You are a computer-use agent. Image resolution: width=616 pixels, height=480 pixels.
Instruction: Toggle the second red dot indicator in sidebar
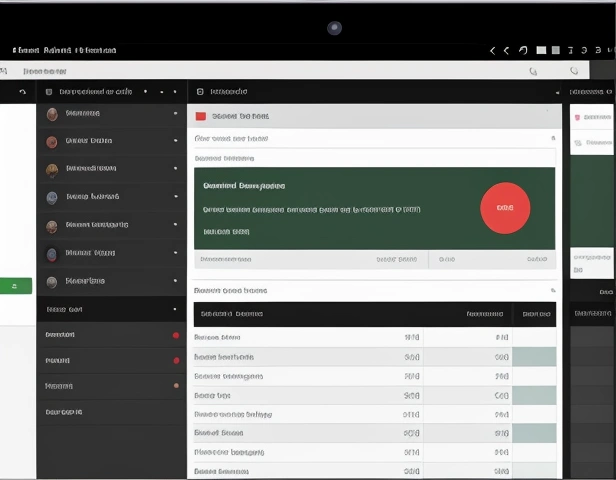176,360
